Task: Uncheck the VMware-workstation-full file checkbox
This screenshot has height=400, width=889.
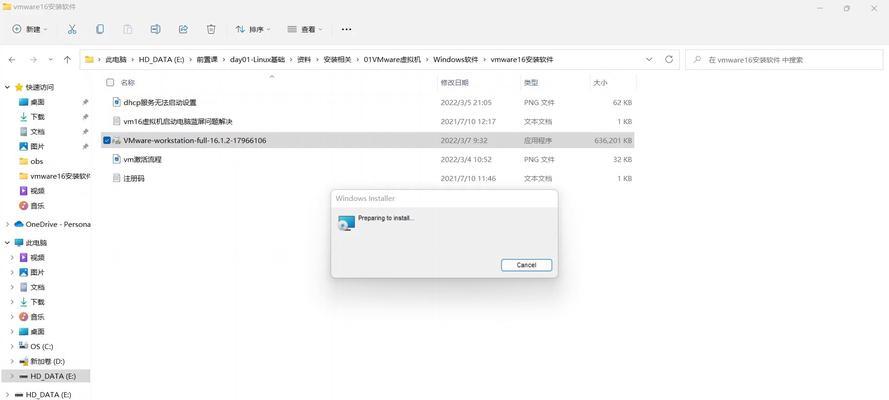Action: pyautogui.click(x=107, y=141)
